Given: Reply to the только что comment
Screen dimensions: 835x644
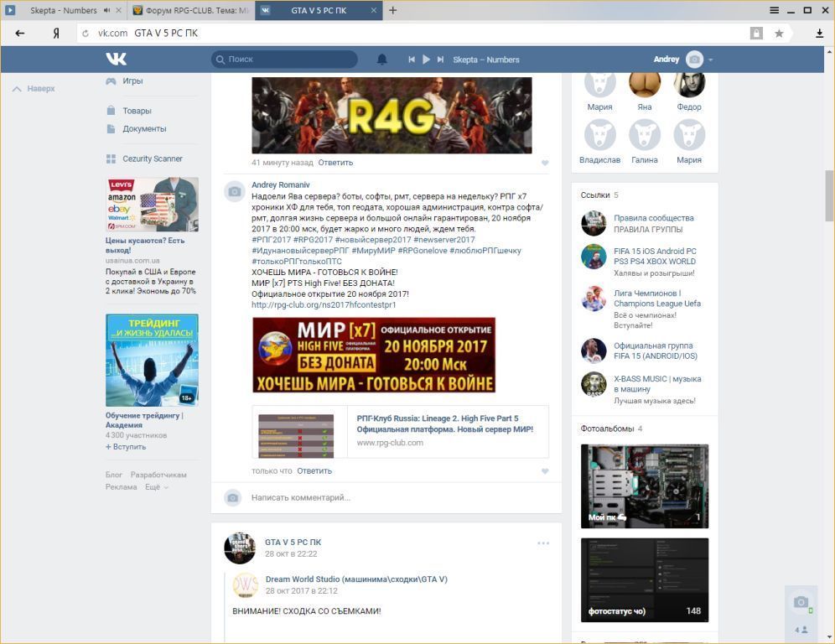Looking at the screenshot, I should [x=314, y=471].
